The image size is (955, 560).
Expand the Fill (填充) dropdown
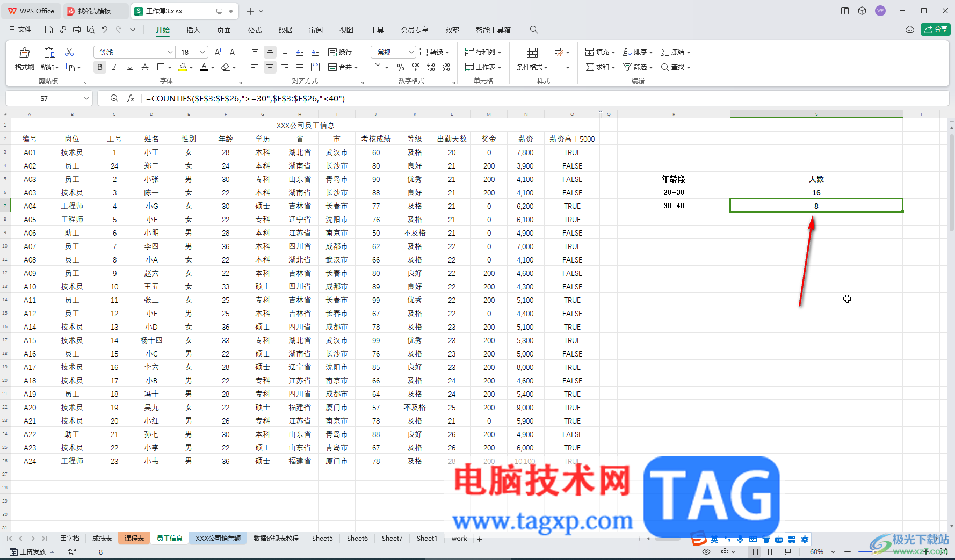[613, 52]
